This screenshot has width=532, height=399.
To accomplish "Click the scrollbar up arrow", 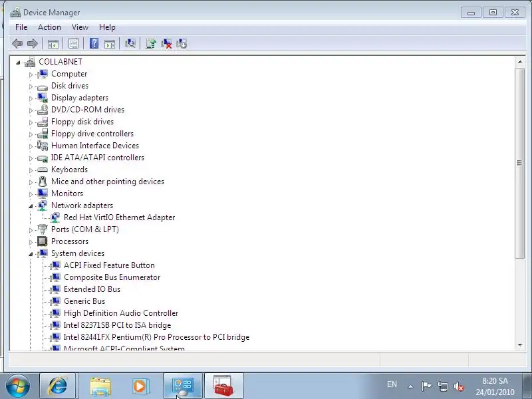I will click(x=520, y=62).
